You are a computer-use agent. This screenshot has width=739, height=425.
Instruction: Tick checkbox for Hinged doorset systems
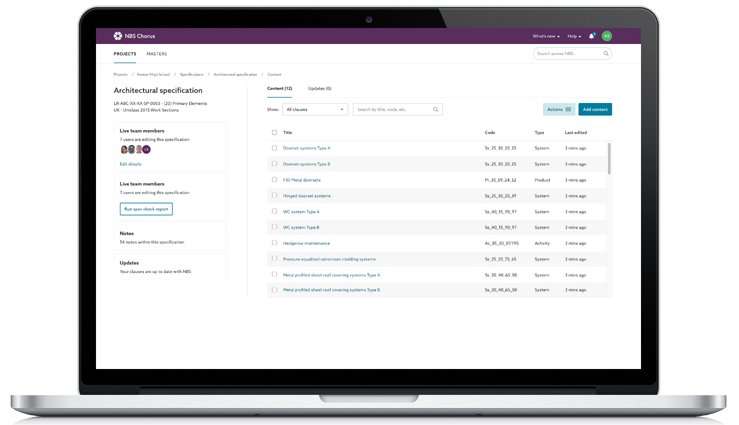point(274,196)
